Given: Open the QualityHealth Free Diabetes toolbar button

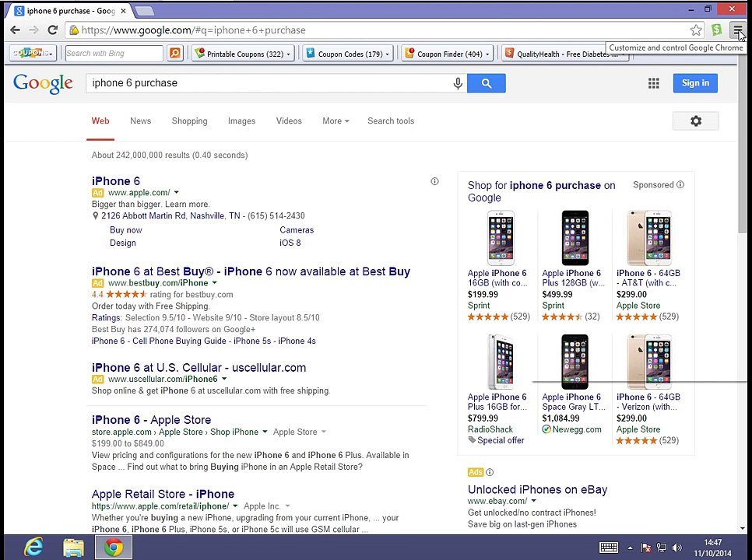Looking at the screenshot, I should coord(565,54).
